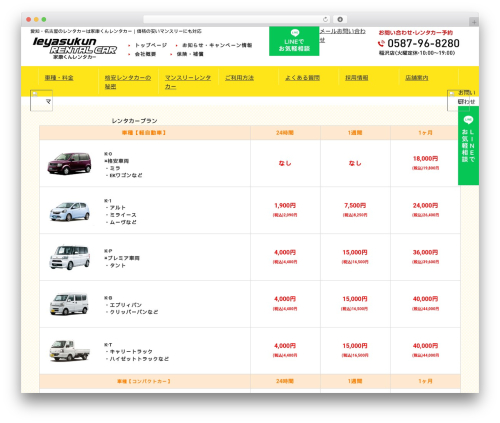Click the green LINEでお気軽相談 button
This screenshot has width=500, height=423.
[x=294, y=41]
